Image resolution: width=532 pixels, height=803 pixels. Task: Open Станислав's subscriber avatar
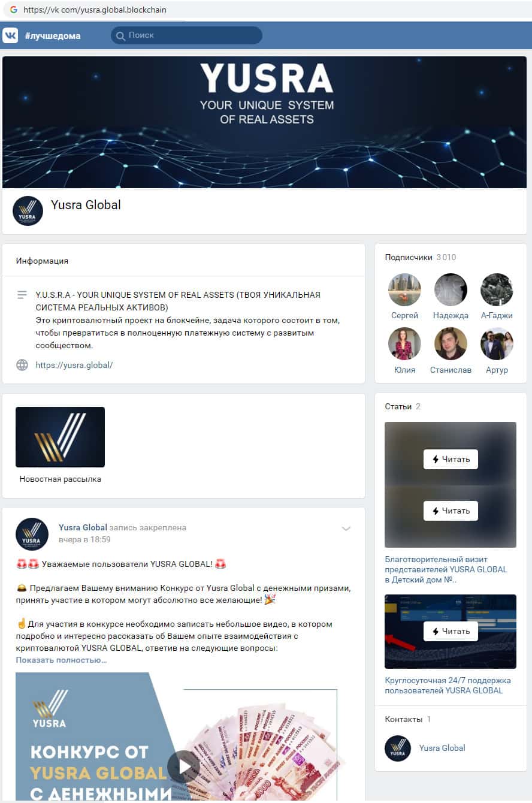click(x=451, y=344)
